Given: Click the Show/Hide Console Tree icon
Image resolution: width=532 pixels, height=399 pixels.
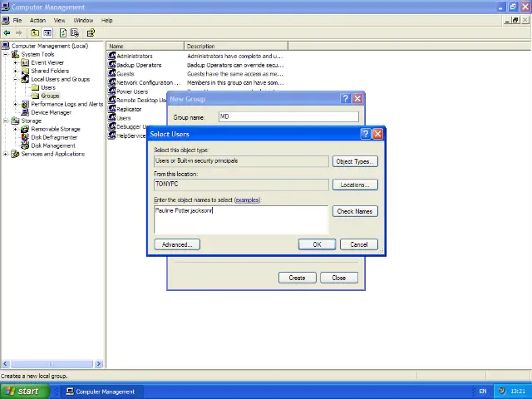Looking at the screenshot, I should pos(47,33).
